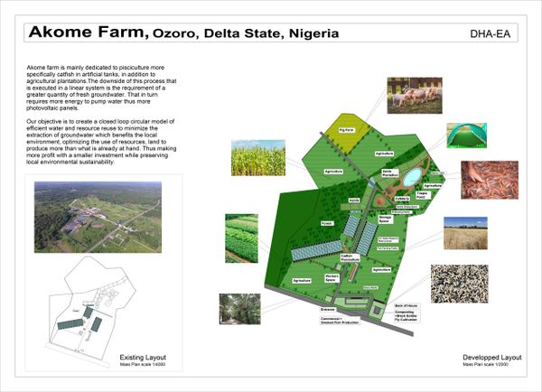
Task: Click the catfish photo thumbnail
Action: [x=489, y=180]
